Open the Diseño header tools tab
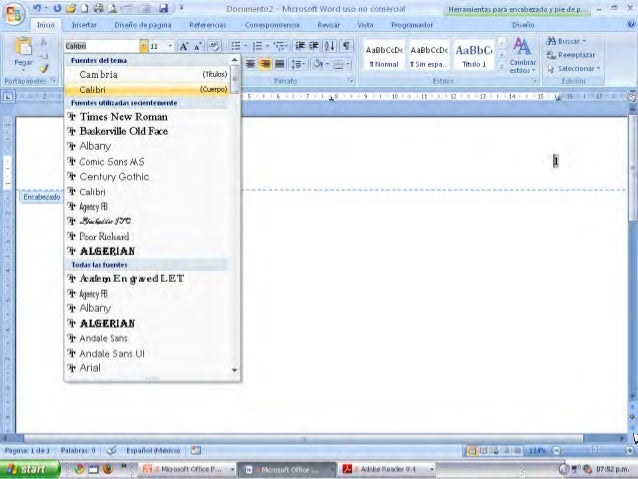This screenshot has height=479, width=638. pyautogui.click(x=523, y=25)
